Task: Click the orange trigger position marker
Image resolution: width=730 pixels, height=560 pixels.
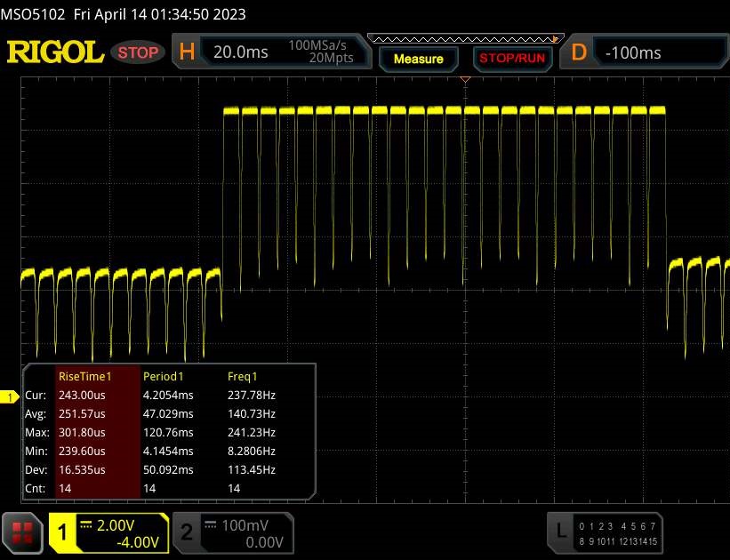Action: 465,80
